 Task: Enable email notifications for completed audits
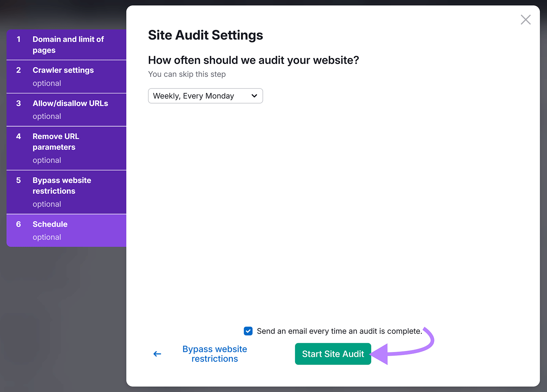[x=248, y=331]
